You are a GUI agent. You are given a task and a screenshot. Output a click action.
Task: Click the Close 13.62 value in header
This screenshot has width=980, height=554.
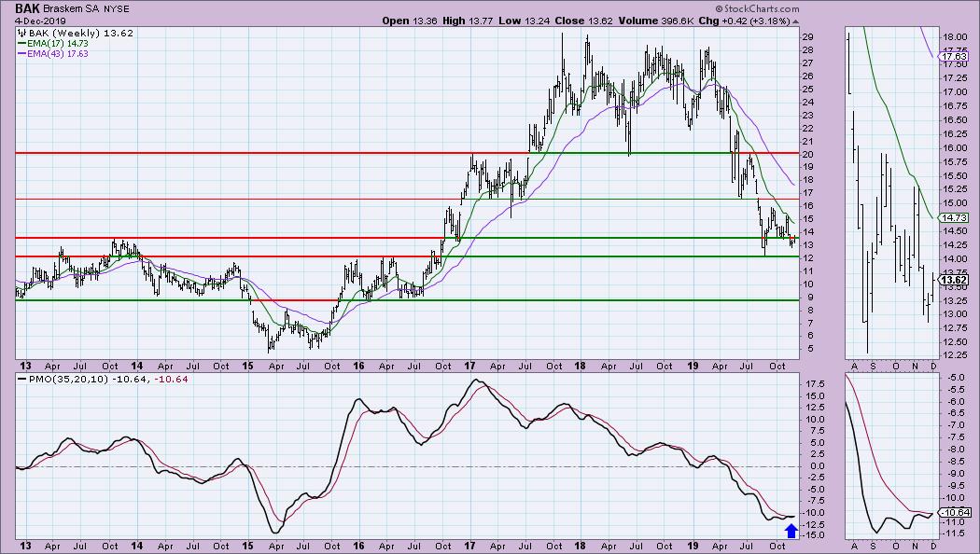point(583,21)
